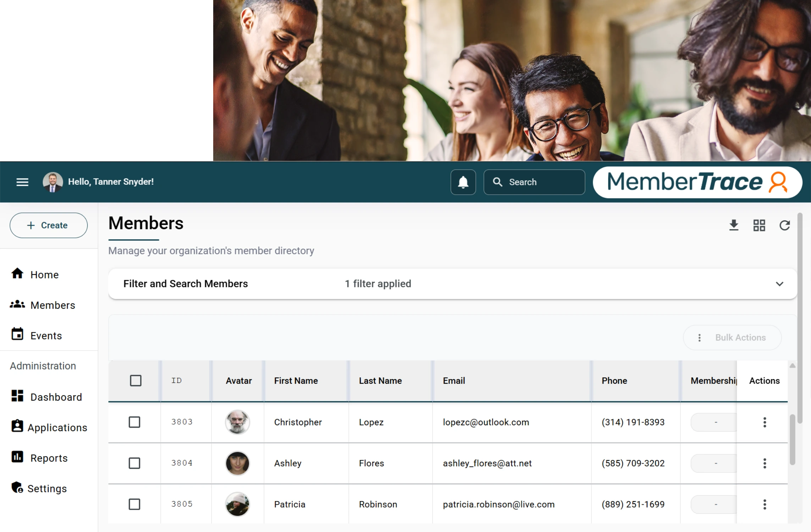Click the disabled Bulk Actions button
Image resolution: width=811 pixels, height=532 pixels.
(x=740, y=338)
